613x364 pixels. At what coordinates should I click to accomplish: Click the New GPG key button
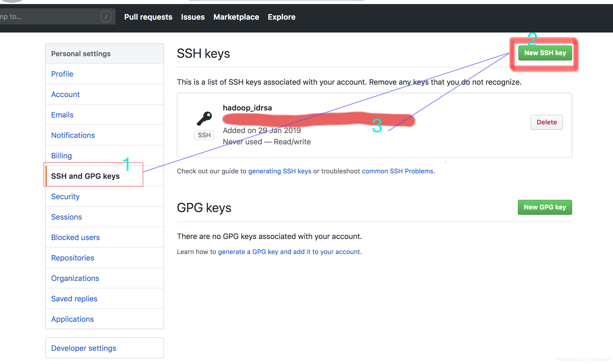click(545, 207)
